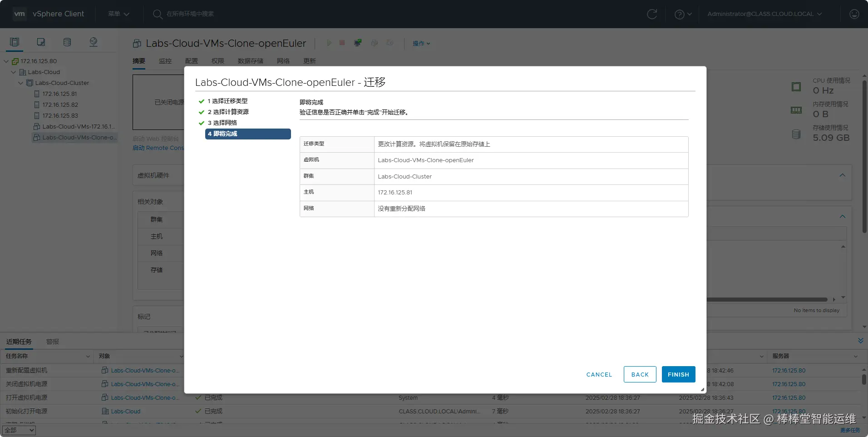This screenshot has height=437, width=868.
Task: Click the host icon beside 172.16.125.81
Action: pyautogui.click(x=37, y=94)
